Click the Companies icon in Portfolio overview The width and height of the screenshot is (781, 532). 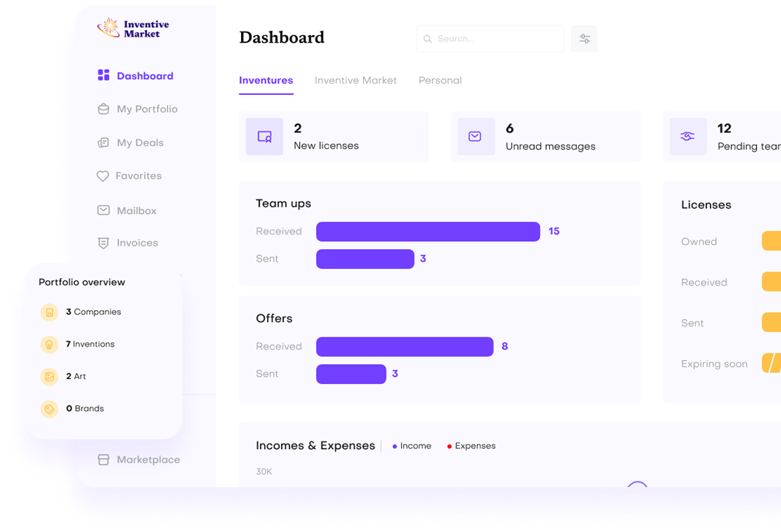pyautogui.click(x=49, y=312)
